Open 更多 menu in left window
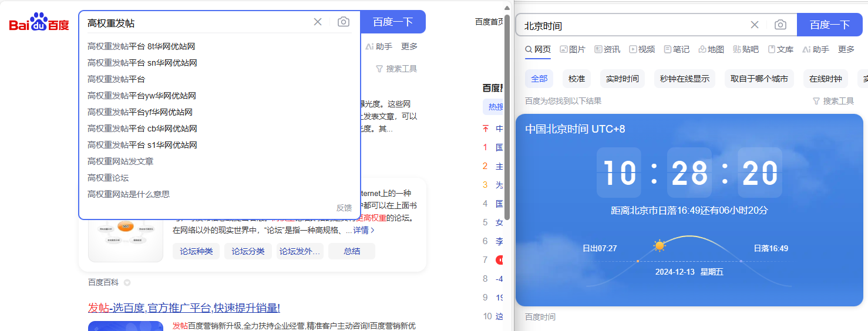 coord(409,46)
